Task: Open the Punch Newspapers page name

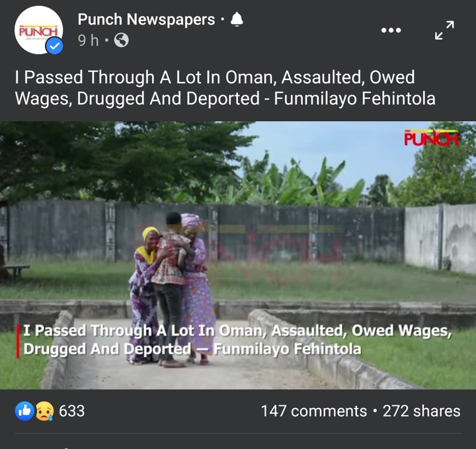Action: (146, 19)
